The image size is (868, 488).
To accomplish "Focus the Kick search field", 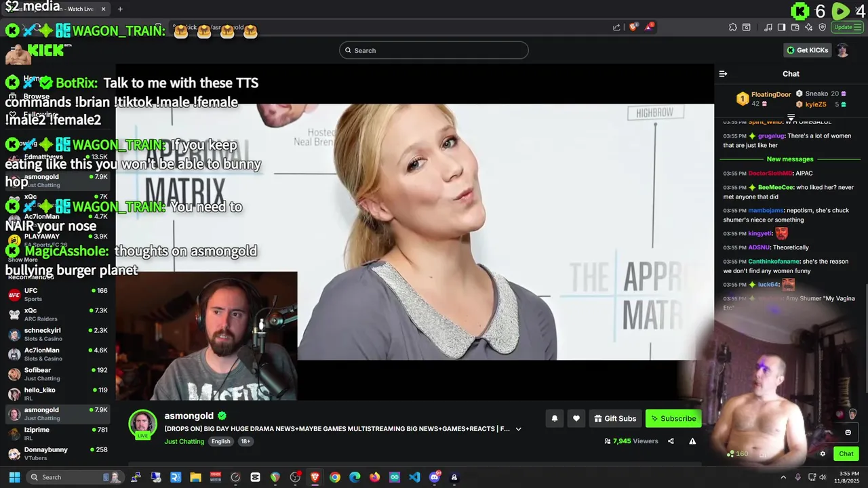I will [434, 50].
